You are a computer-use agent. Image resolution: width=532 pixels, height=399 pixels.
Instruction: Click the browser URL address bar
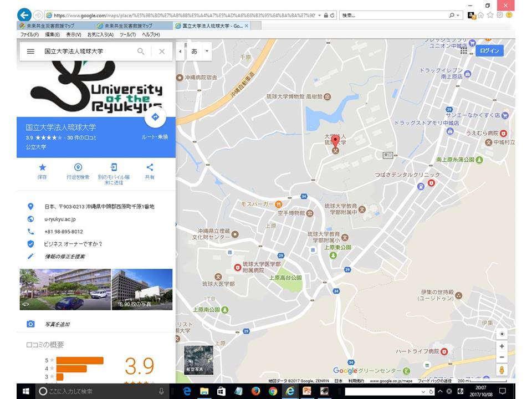[x=184, y=16]
